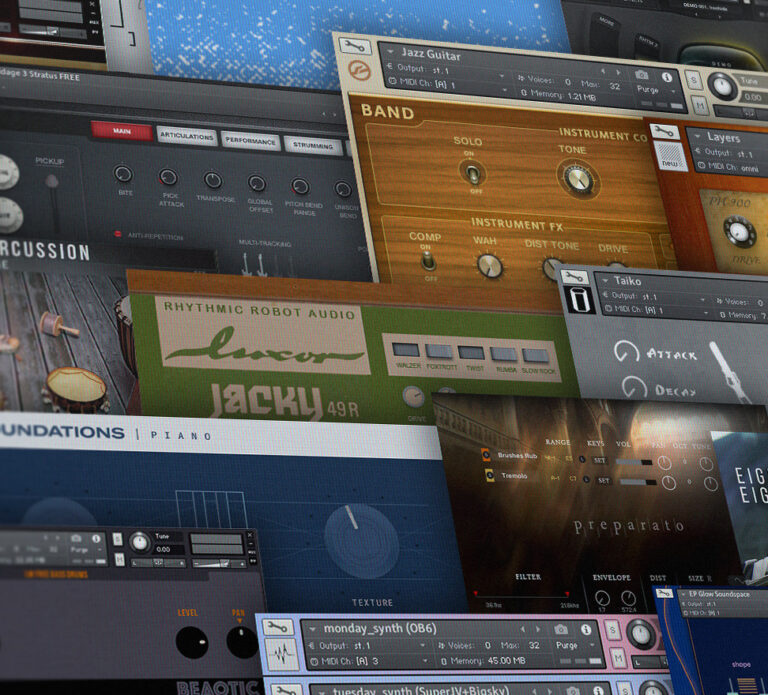768x695 pixels.
Task: Click the TONE knob under Instrument Co
Action: [578, 178]
